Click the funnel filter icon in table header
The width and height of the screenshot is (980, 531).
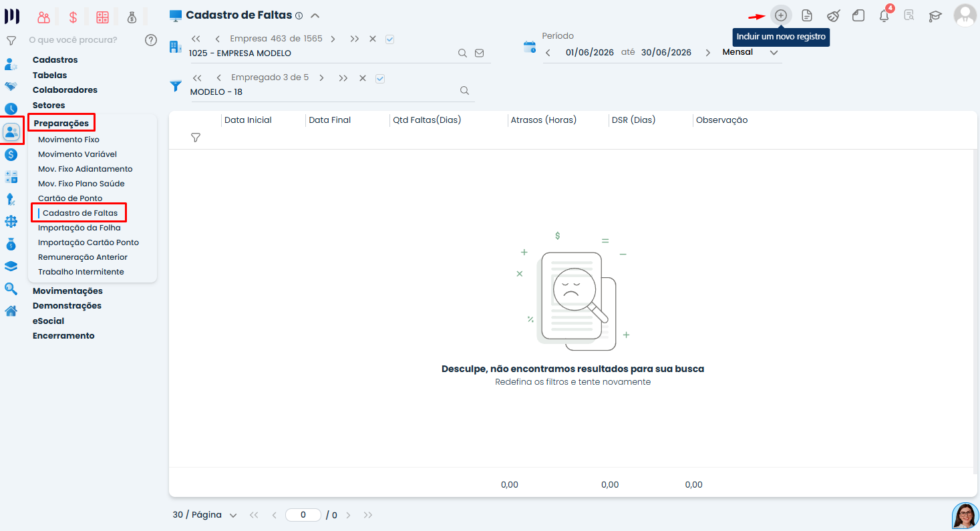click(x=196, y=137)
